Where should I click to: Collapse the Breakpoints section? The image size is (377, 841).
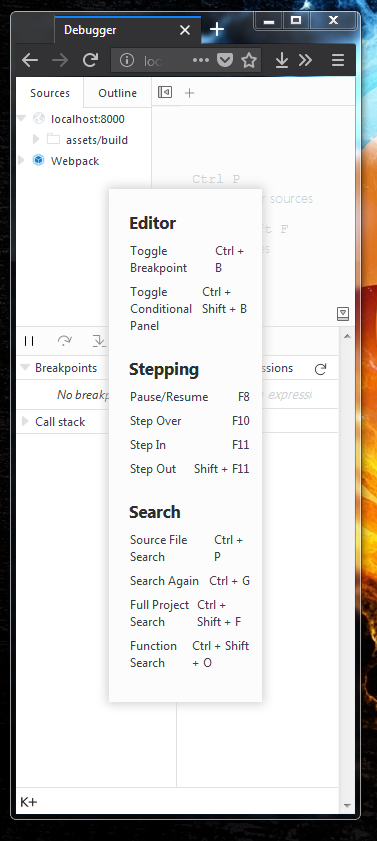click(x=25, y=367)
